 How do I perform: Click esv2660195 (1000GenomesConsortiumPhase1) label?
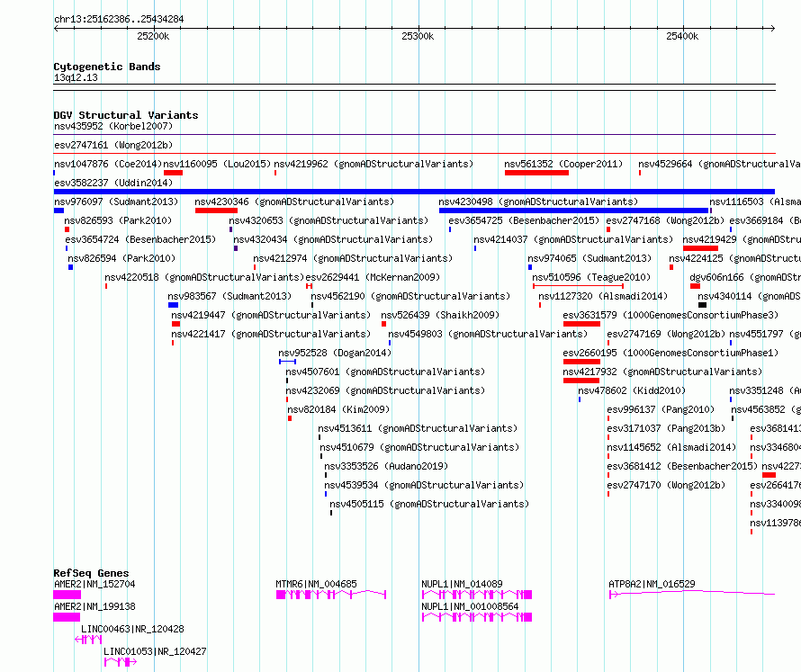670,353
